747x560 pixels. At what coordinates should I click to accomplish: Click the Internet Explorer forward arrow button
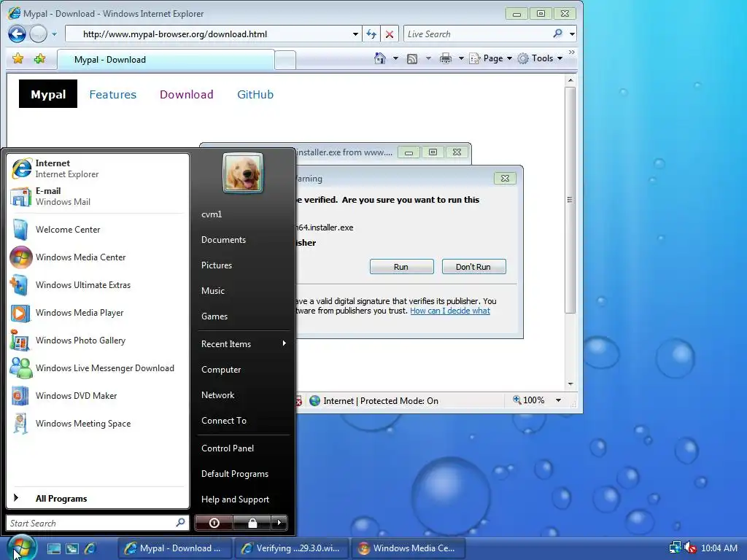38,34
